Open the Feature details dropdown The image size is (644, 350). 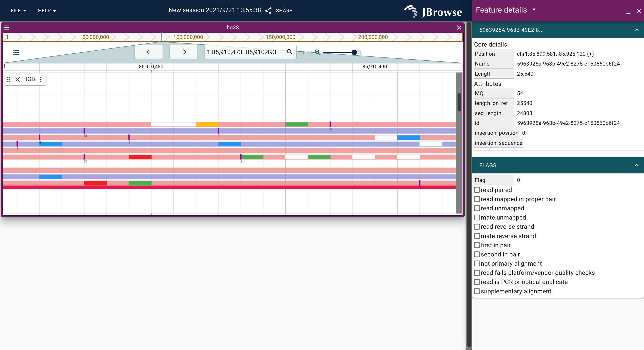(534, 9)
